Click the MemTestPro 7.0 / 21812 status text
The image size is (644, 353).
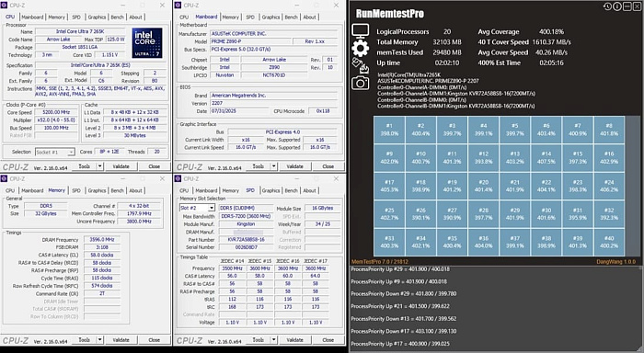[380, 261]
